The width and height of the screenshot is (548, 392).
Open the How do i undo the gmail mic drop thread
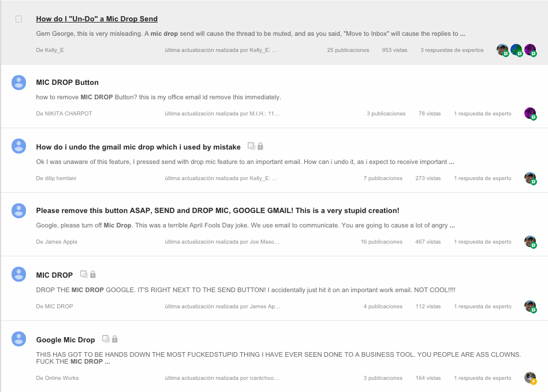139,147
